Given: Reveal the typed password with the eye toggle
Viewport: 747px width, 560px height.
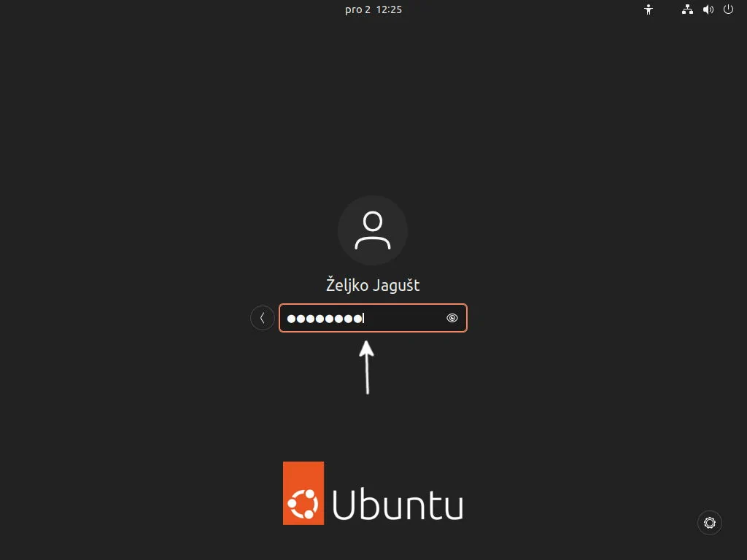Looking at the screenshot, I should [452, 318].
